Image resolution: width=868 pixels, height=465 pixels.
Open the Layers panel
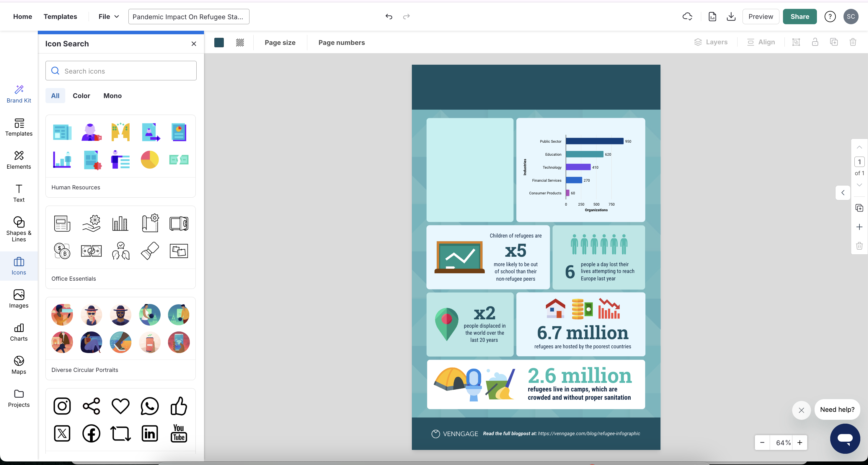[x=711, y=42]
